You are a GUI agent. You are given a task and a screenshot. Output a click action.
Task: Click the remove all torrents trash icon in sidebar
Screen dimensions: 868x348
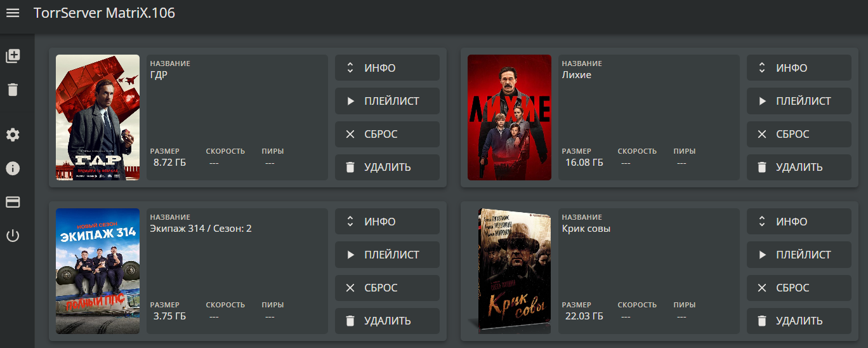13,90
